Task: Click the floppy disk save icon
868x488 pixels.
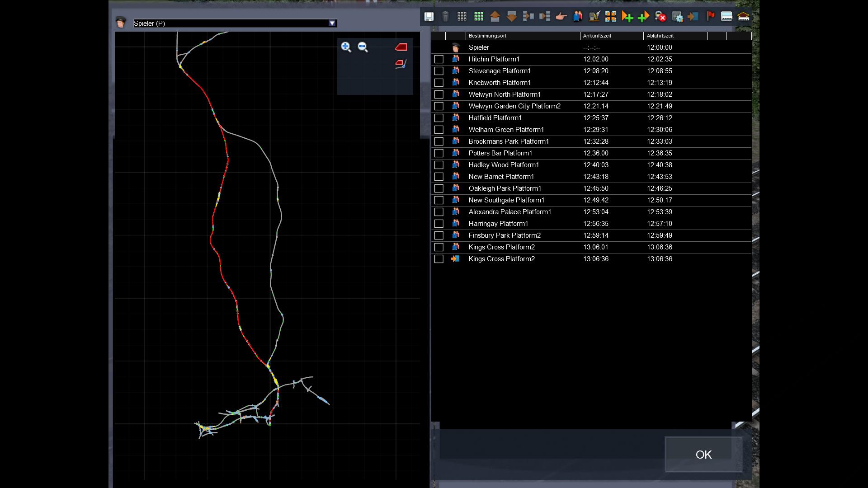Action: coord(429,17)
